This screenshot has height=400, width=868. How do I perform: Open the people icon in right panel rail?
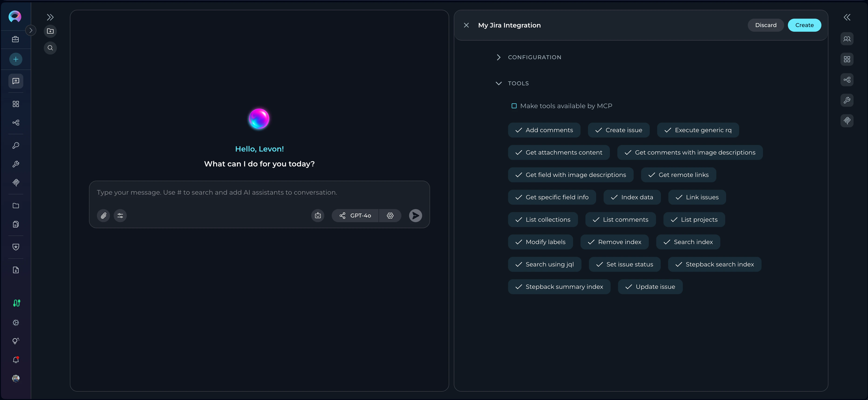pos(847,39)
